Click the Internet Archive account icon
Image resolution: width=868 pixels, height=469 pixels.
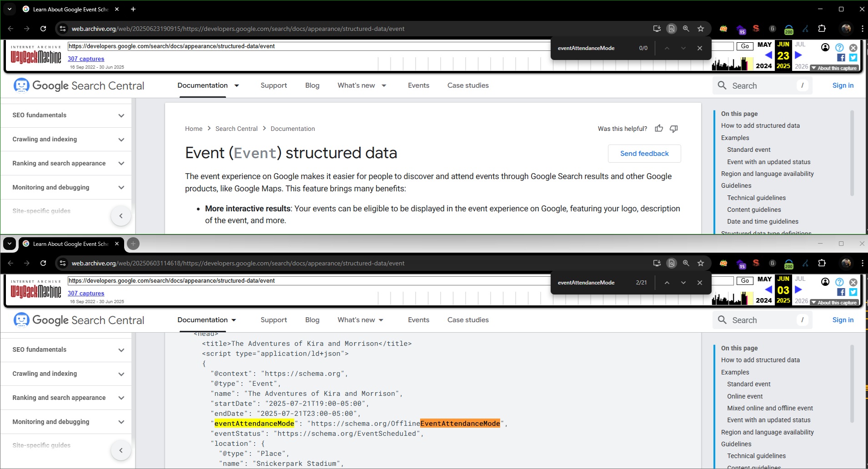tap(825, 47)
